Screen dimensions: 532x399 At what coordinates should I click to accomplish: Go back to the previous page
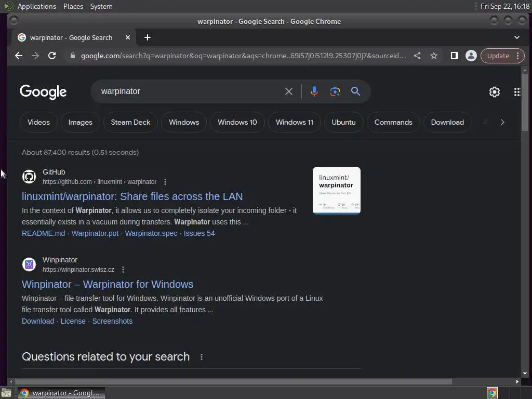(19, 56)
